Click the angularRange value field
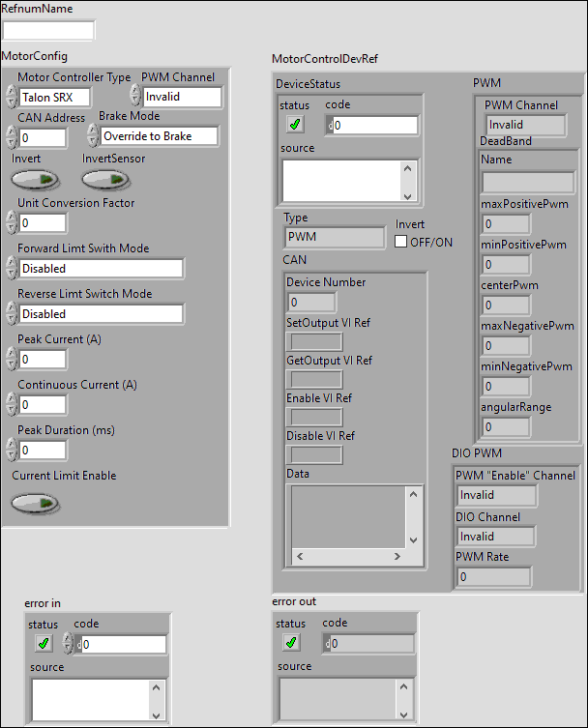 (506, 427)
